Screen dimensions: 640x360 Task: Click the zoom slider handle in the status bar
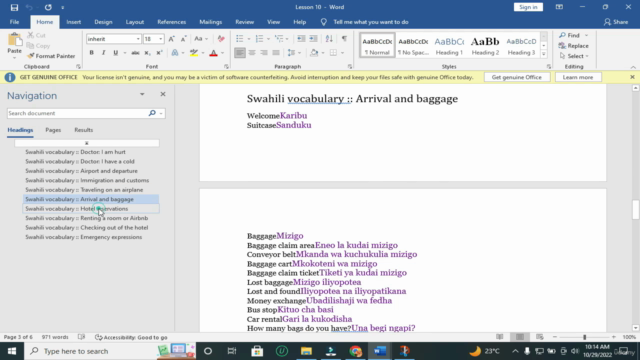click(584, 337)
